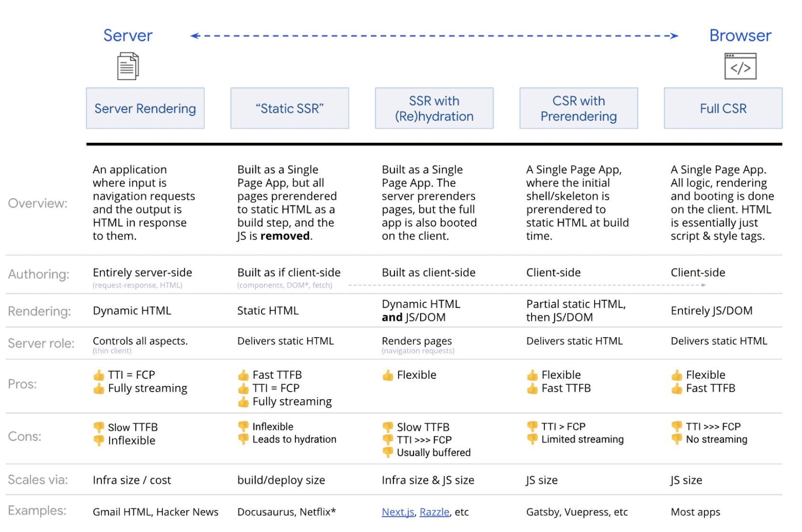Viewport: 802px width, 532px height.
Task: Select the SSR with (Re)hydration box
Action: click(x=434, y=108)
